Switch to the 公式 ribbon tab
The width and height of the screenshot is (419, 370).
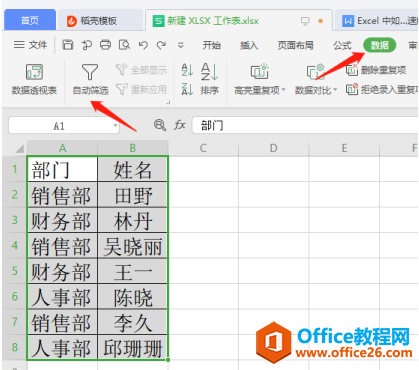pos(342,45)
